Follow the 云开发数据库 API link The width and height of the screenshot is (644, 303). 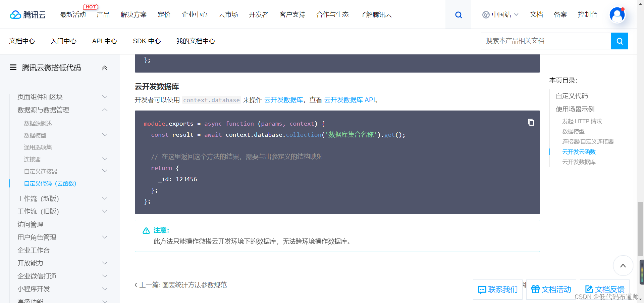tap(350, 100)
